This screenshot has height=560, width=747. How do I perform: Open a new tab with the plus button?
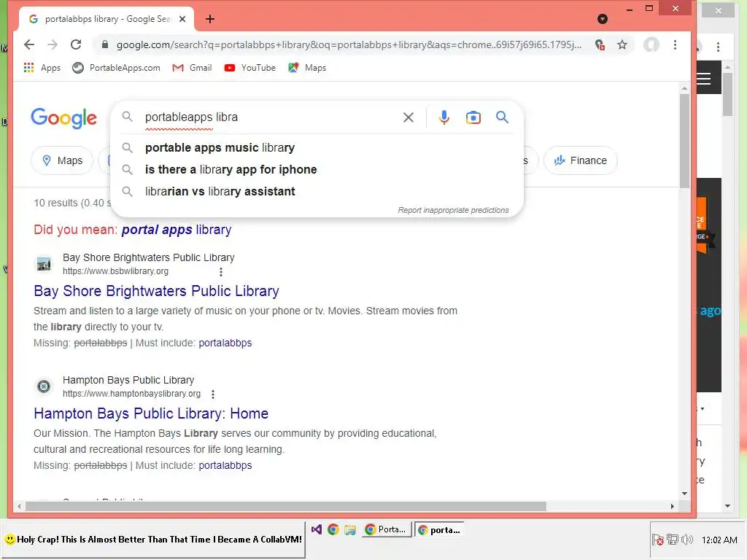210,19
